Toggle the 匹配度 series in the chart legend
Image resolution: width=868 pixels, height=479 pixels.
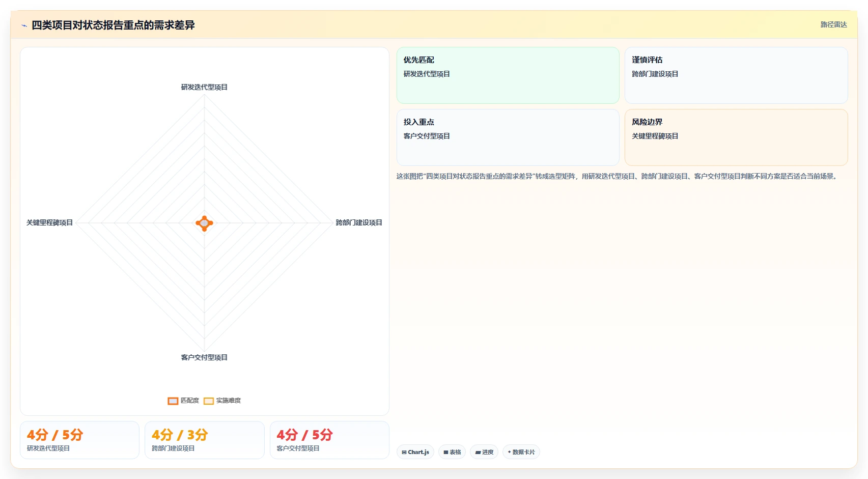pyautogui.click(x=183, y=401)
